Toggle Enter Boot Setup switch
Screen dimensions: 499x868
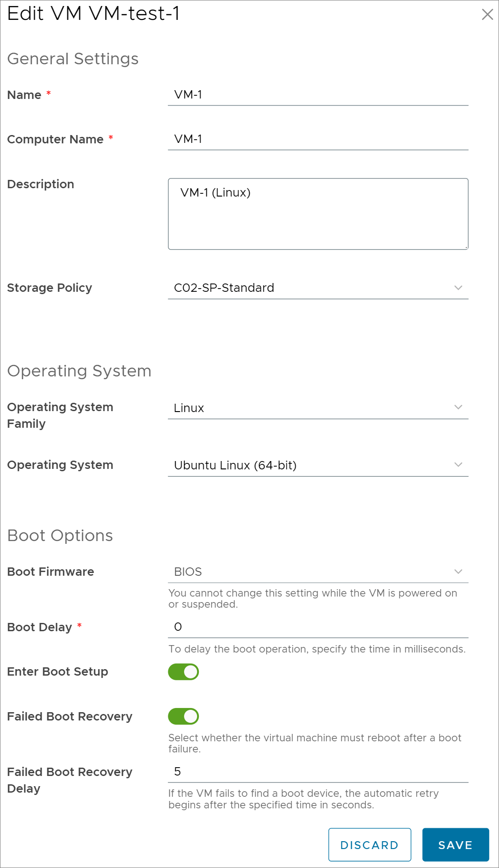tap(184, 672)
